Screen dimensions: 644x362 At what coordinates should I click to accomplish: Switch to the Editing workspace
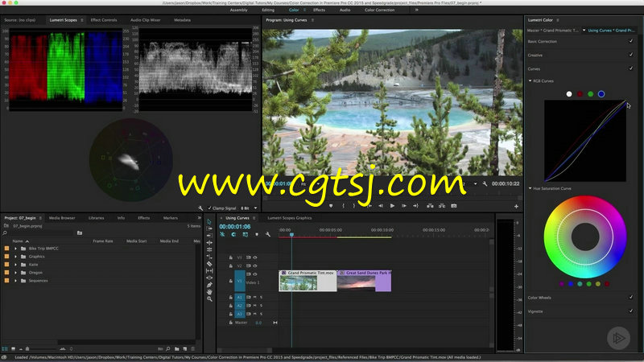coord(268,10)
